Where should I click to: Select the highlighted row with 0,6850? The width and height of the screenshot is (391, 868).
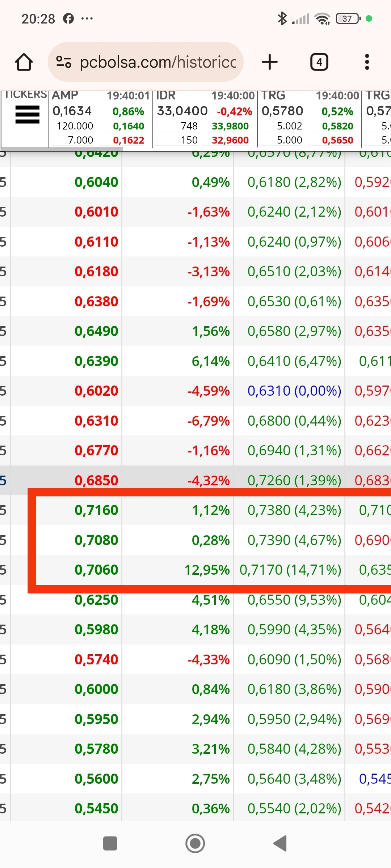click(195, 480)
